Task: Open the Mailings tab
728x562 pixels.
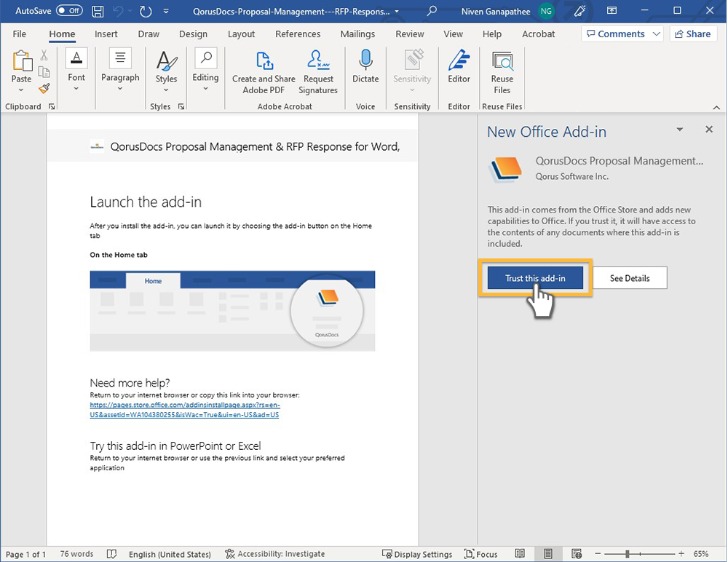Action: point(357,34)
